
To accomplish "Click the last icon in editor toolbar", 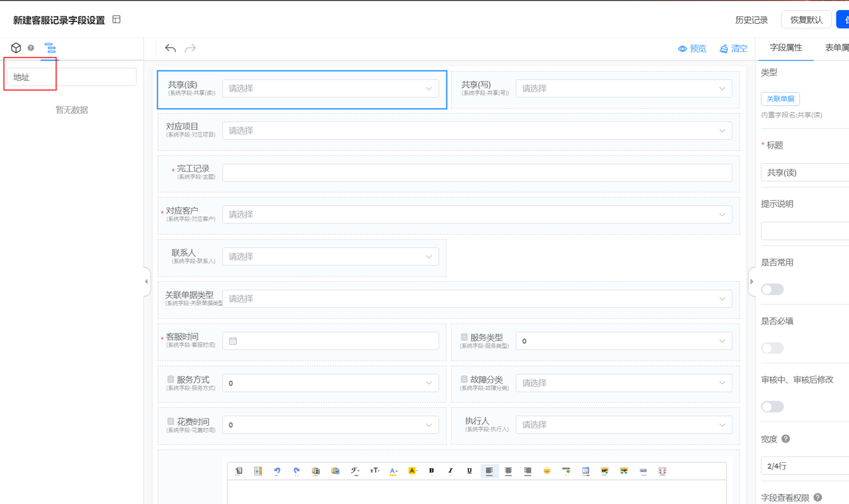I will [662, 471].
